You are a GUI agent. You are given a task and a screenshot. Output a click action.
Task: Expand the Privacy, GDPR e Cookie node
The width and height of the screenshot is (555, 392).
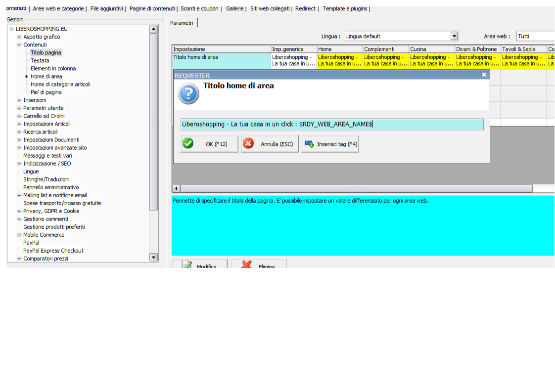tap(19, 211)
